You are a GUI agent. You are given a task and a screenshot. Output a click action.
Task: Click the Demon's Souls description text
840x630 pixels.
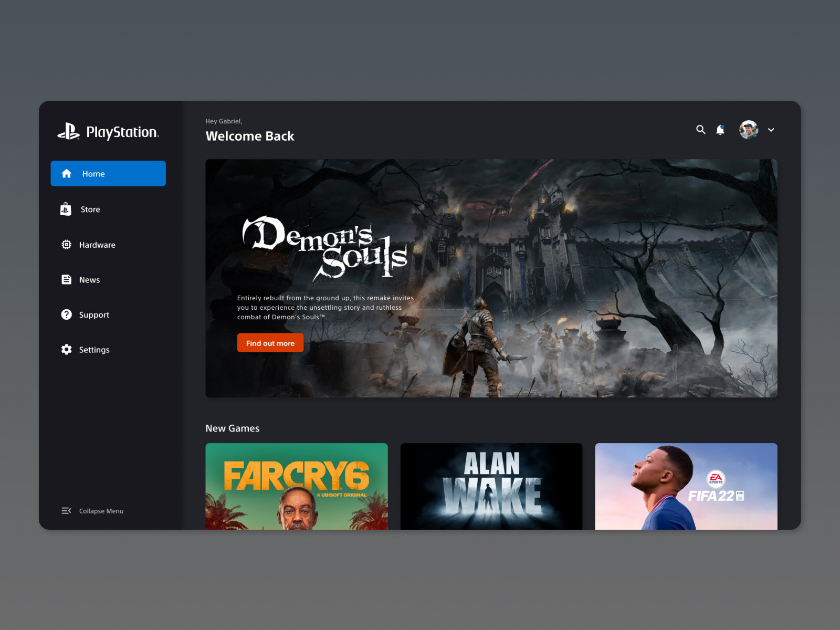click(x=325, y=308)
